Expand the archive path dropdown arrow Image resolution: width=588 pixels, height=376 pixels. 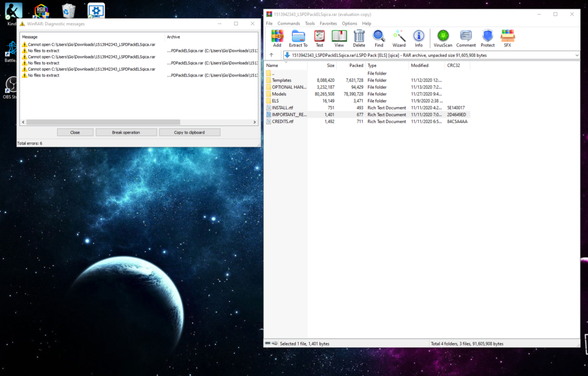coord(577,55)
